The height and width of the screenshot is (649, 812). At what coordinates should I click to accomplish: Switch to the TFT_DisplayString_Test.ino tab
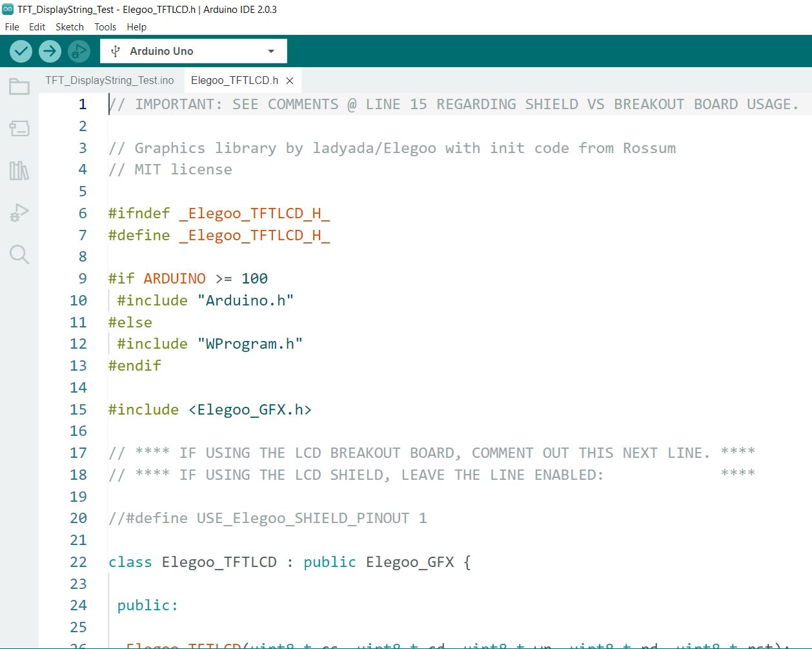point(110,81)
